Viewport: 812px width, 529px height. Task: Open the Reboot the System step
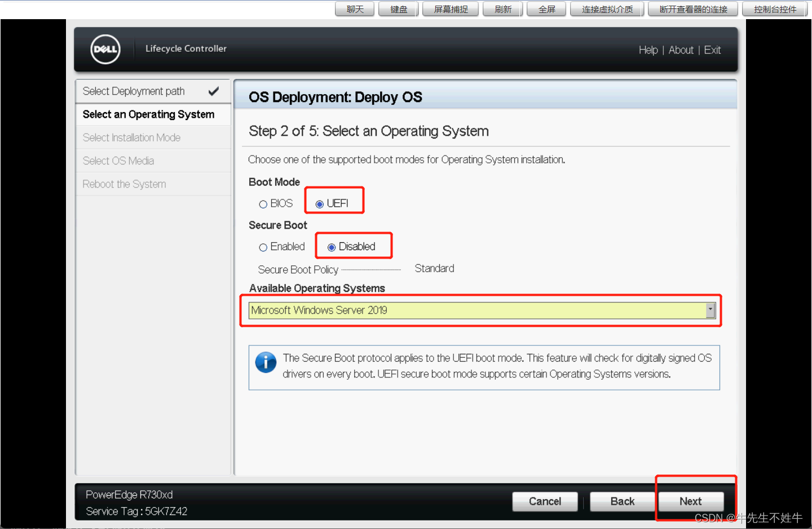point(153,184)
